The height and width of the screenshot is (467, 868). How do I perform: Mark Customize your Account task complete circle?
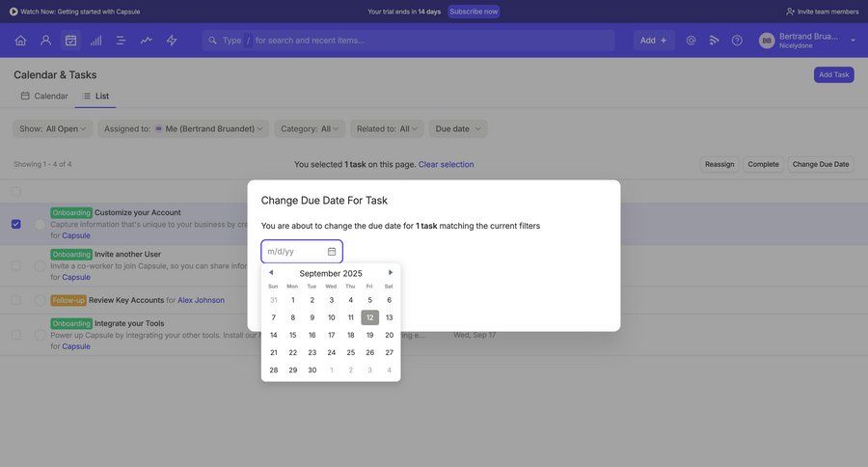point(40,225)
